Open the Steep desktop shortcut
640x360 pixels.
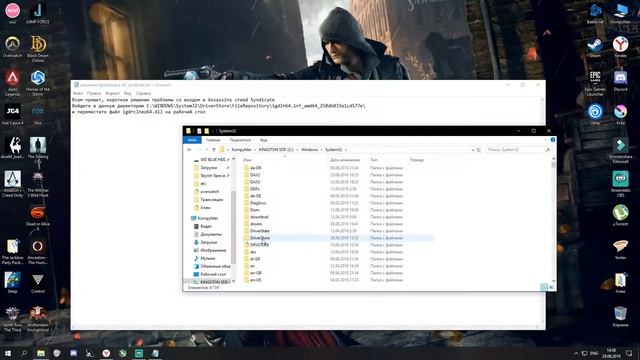tap(13, 283)
